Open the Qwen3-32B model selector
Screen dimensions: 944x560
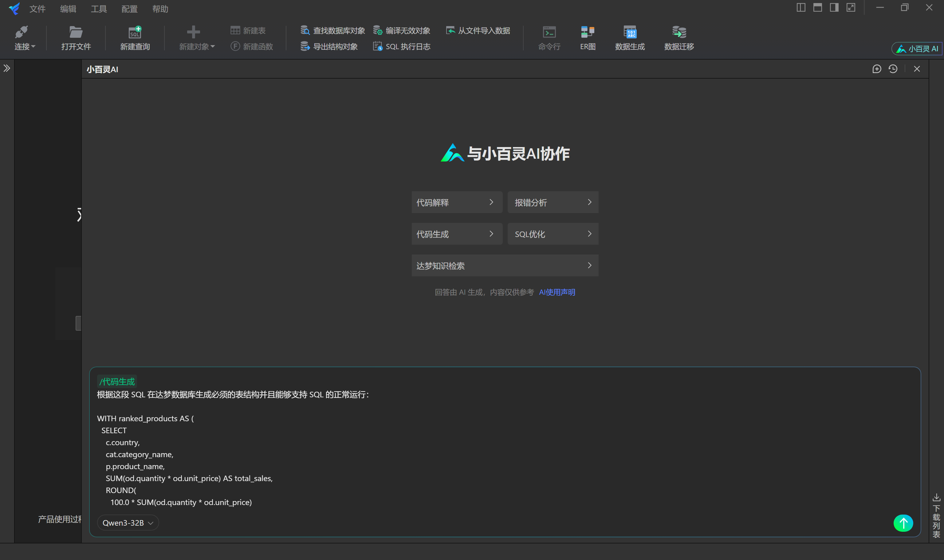coord(128,523)
